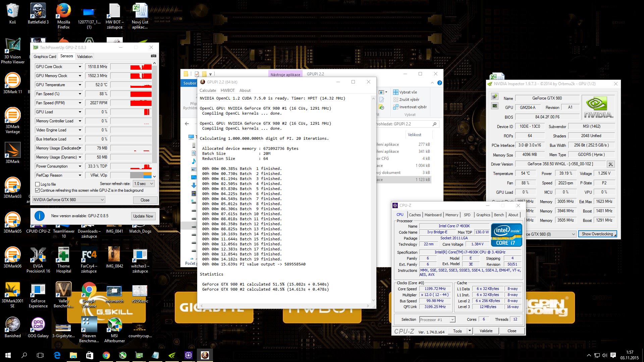Expand the Fan Speed (RPM) sensor dropdown

point(80,103)
